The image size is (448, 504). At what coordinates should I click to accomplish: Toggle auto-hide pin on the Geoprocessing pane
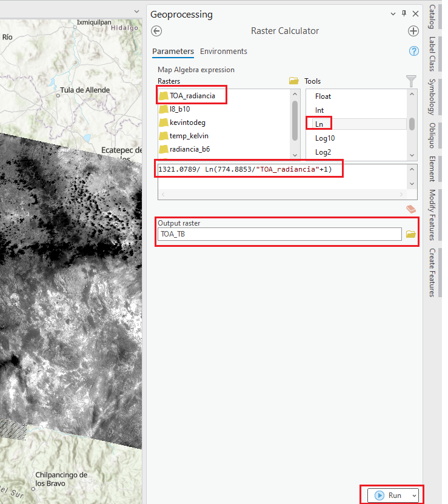[404, 13]
